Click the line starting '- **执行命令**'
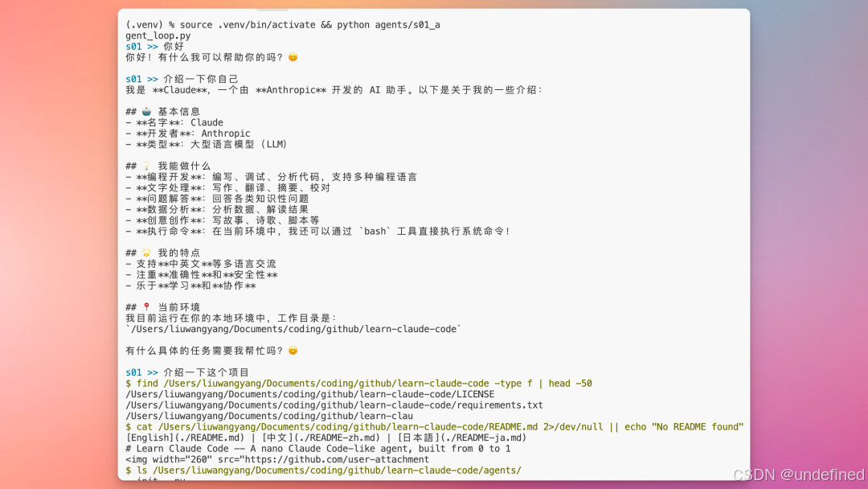868x489 pixels. coord(317,232)
